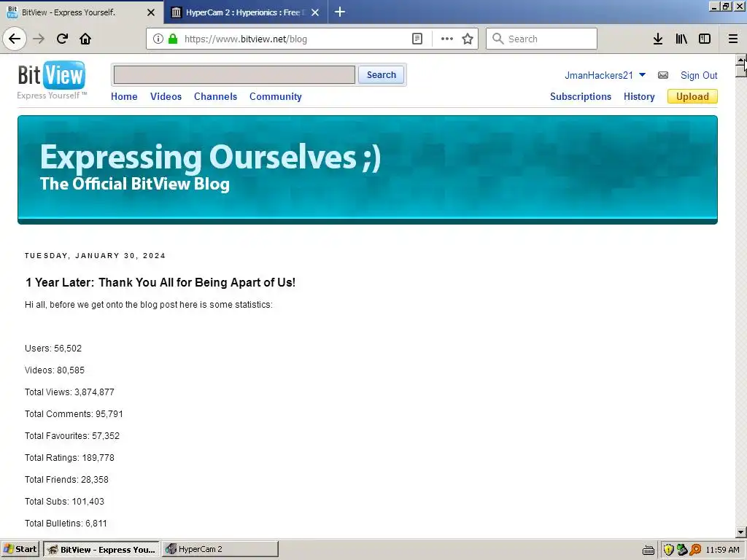Focus the BitView site search field

point(234,75)
